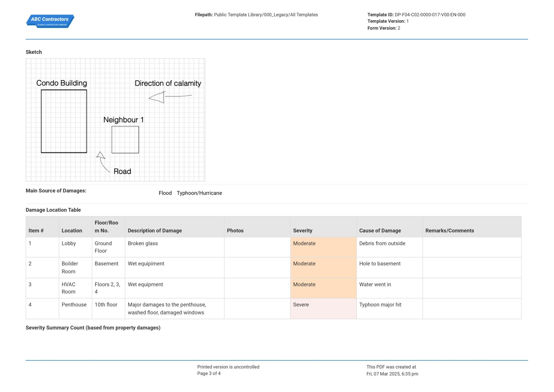
Task: Select the Typhoon/Hurricane source of damage
Action: click(199, 193)
